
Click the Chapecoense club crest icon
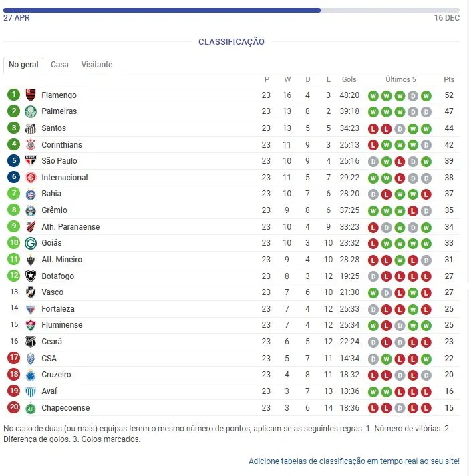pos(31,408)
